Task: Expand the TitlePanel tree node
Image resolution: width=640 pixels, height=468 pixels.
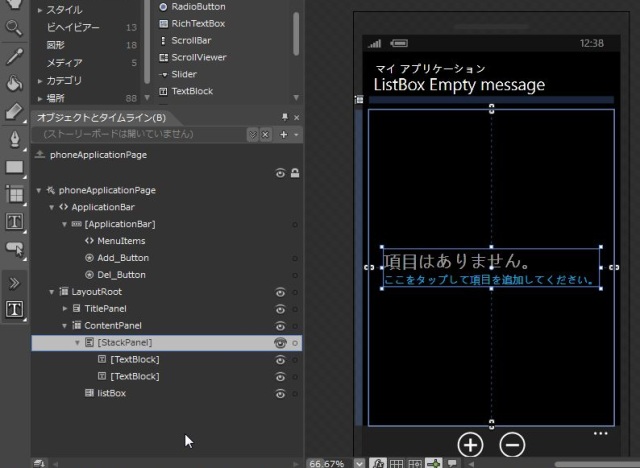Action: (x=64, y=308)
